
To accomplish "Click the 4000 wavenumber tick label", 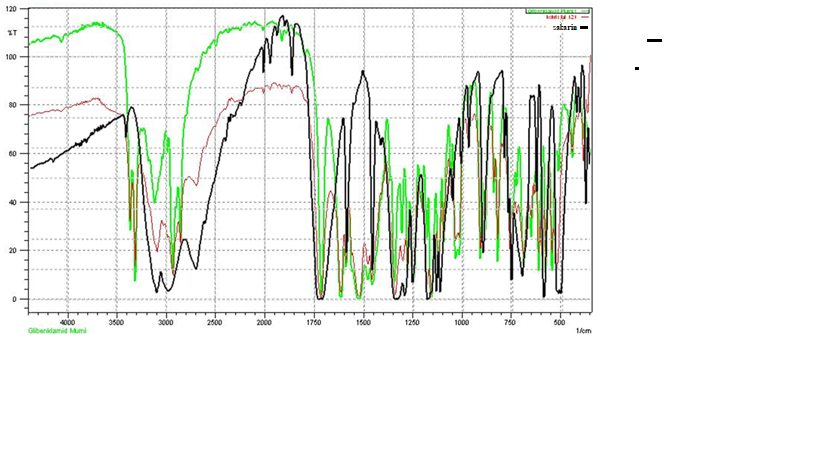I will pos(68,322).
